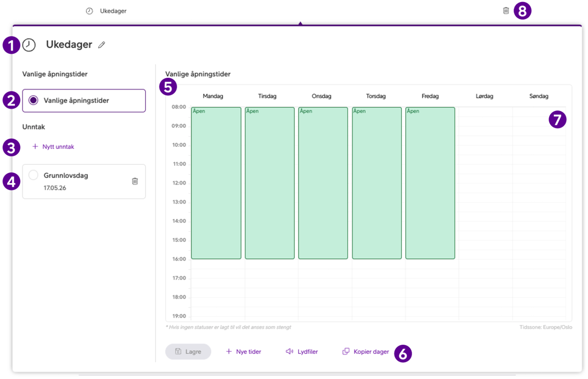The height and width of the screenshot is (379, 588).
Task: Click the pencil icon beside the Ukedager title
Action: 102,45
